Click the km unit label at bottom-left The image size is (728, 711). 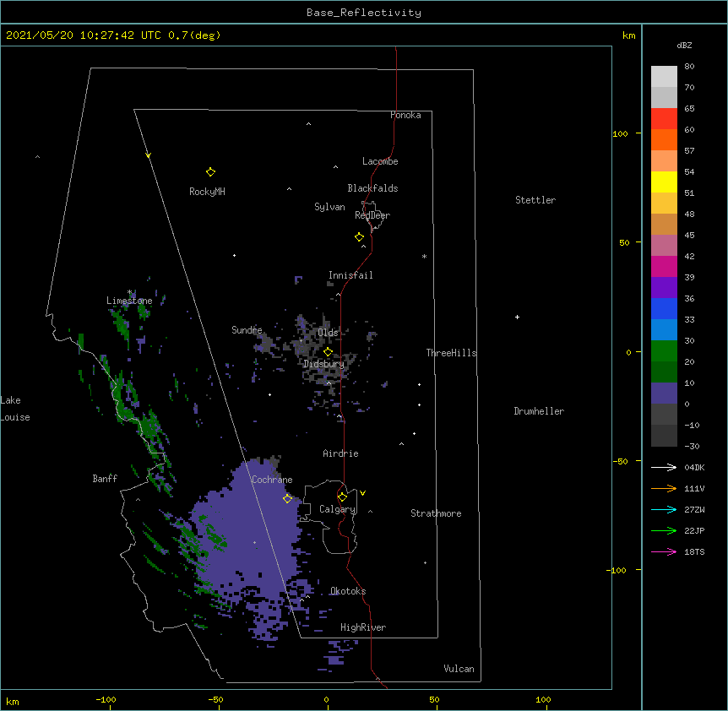coord(12,701)
